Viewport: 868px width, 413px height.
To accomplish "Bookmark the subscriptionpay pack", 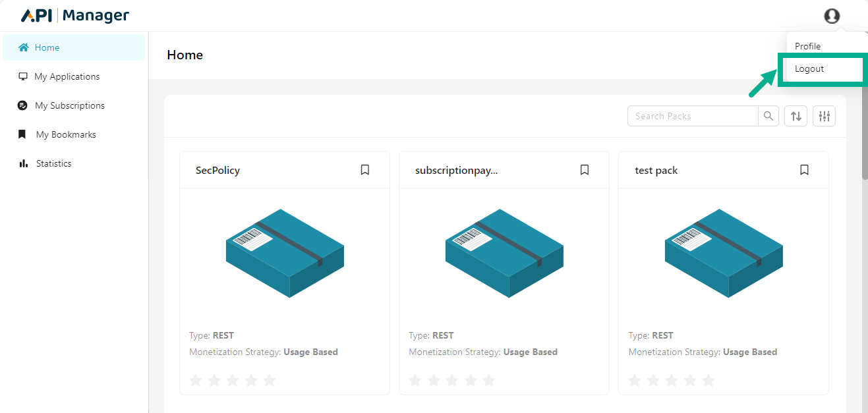I will 585,170.
